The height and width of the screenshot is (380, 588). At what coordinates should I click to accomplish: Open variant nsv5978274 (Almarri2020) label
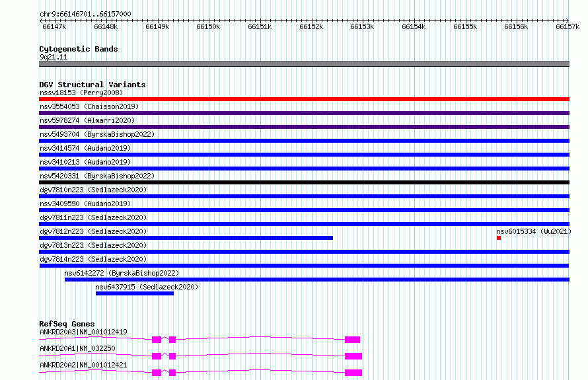point(87,120)
